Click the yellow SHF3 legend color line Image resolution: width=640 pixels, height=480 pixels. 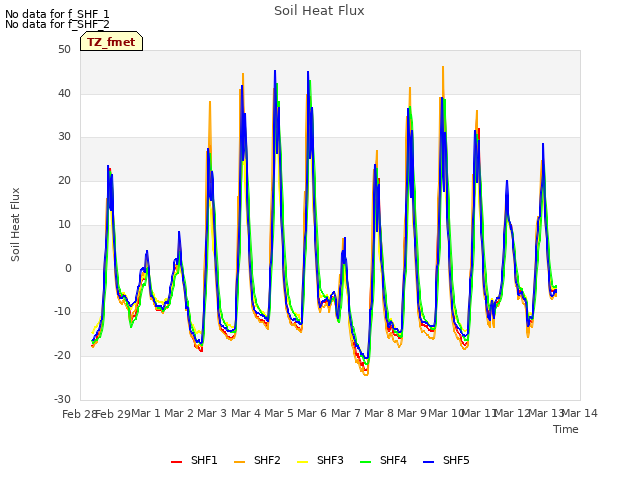(x=302, y=462)
